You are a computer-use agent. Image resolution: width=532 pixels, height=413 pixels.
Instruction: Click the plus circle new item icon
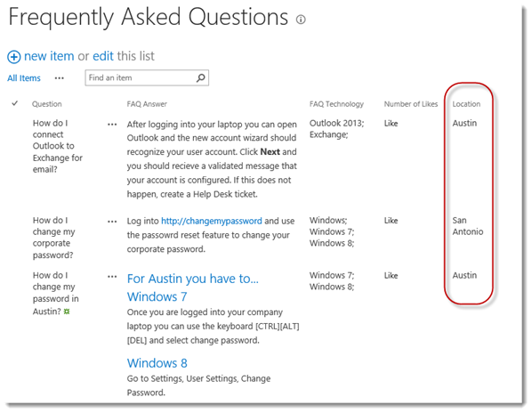pyautogui.click(x=14, y=57)
